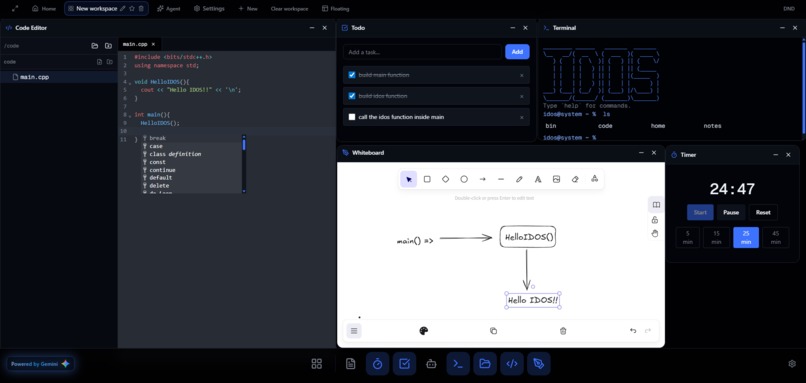806x383 pixels.
Task: Open the timer app from the dock
Action: (377, 364)
